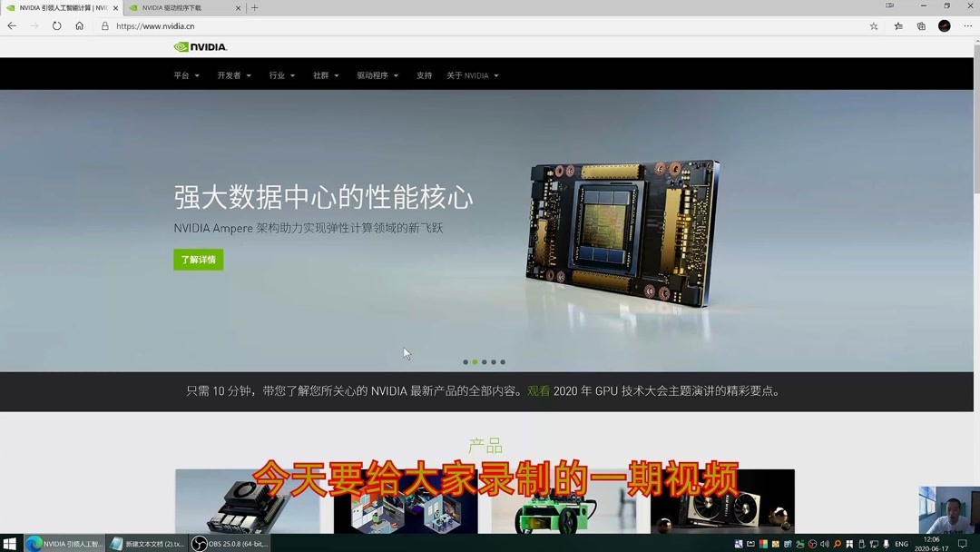Select the fifth carousel dot indicator

(x=502, y=361)
